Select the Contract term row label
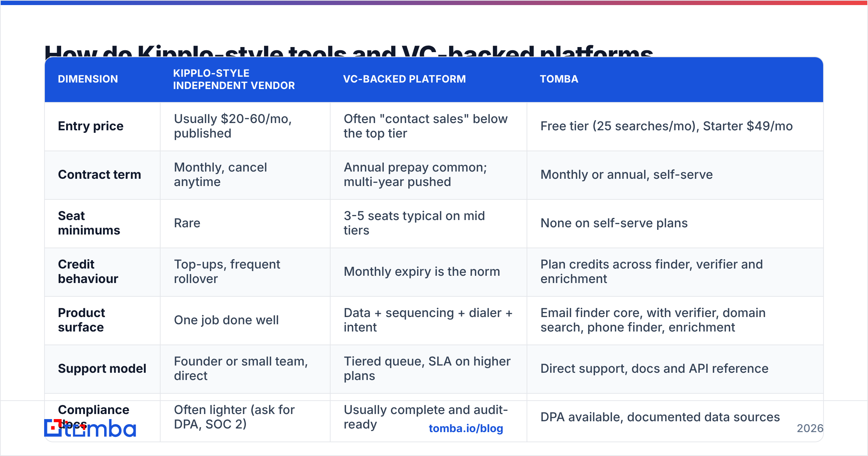Viewport: 868px width, 456px height. click(x=99, y=174)
